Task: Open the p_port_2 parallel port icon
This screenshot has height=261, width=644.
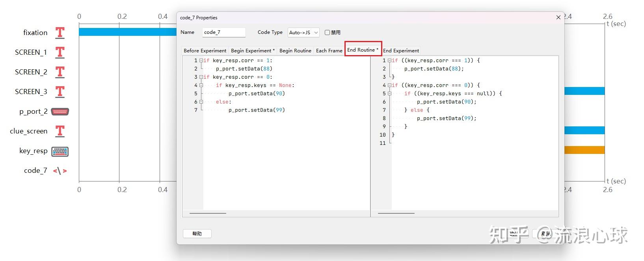Action: tap(60, 112)
